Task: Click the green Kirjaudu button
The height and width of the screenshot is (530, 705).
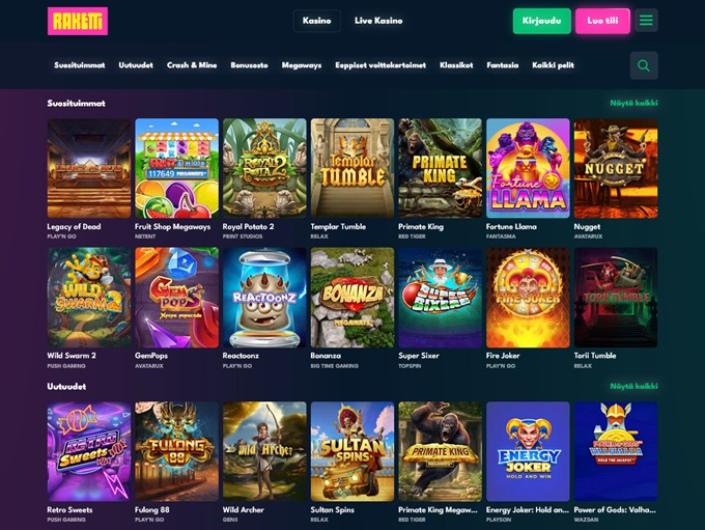Action: pyautogui.click(x=542, y=21)
